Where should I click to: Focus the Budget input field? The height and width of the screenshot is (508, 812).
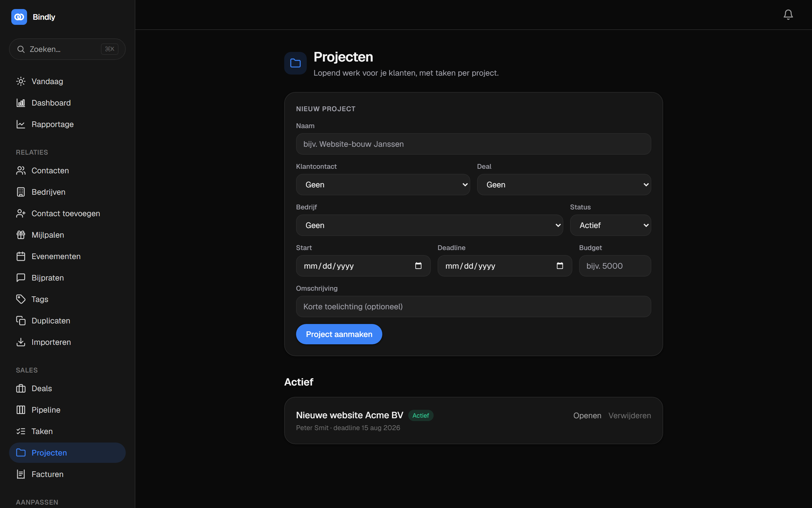[615, 266]
